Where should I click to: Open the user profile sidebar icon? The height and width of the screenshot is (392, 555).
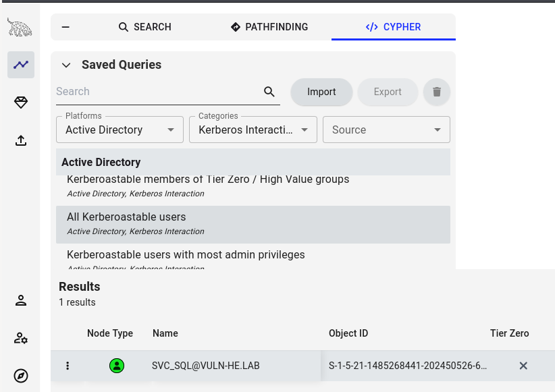pos(21,300)
